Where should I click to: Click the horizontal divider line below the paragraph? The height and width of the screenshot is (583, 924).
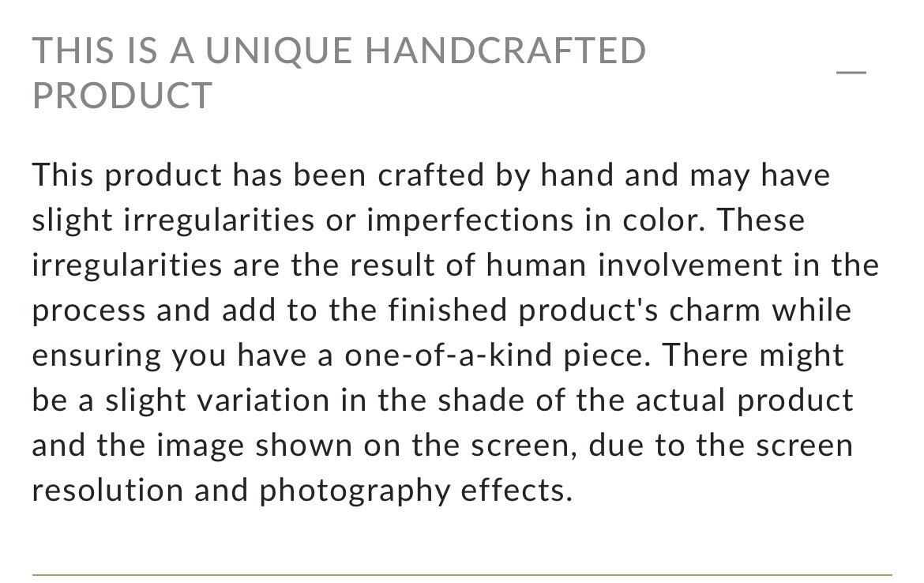[x=462, y=574]
